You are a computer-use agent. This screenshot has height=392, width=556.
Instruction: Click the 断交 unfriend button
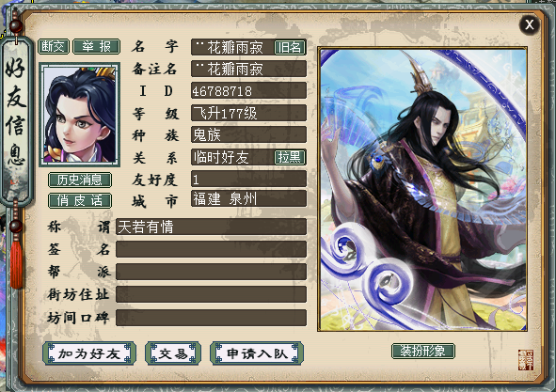pyautogui.click(x=54, y=46)
